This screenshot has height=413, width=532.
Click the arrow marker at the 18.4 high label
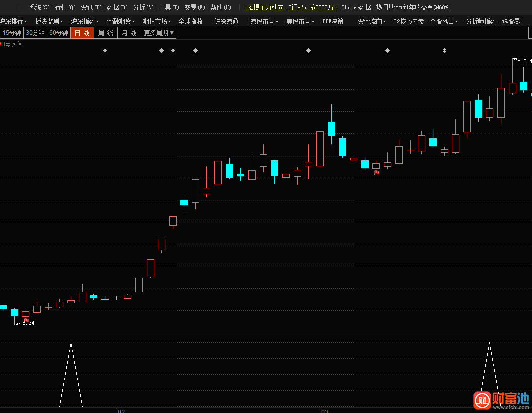tap(516, 60)
